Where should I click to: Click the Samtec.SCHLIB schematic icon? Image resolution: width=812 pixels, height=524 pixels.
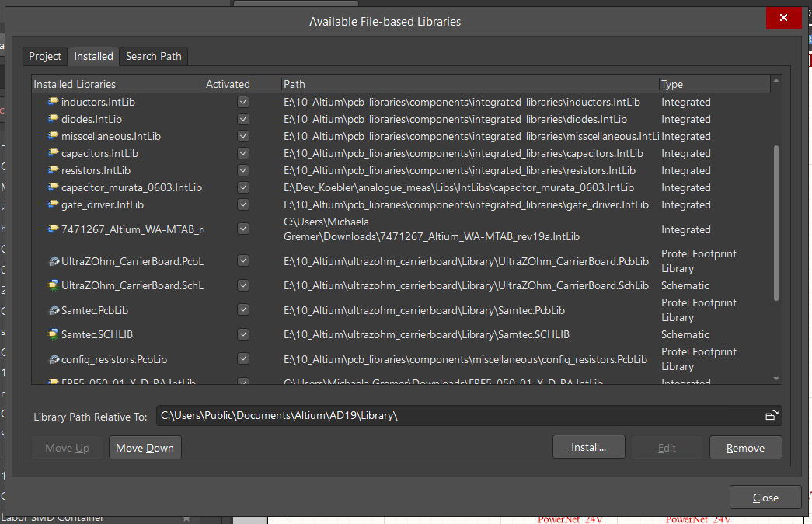(x=54, y=334)
